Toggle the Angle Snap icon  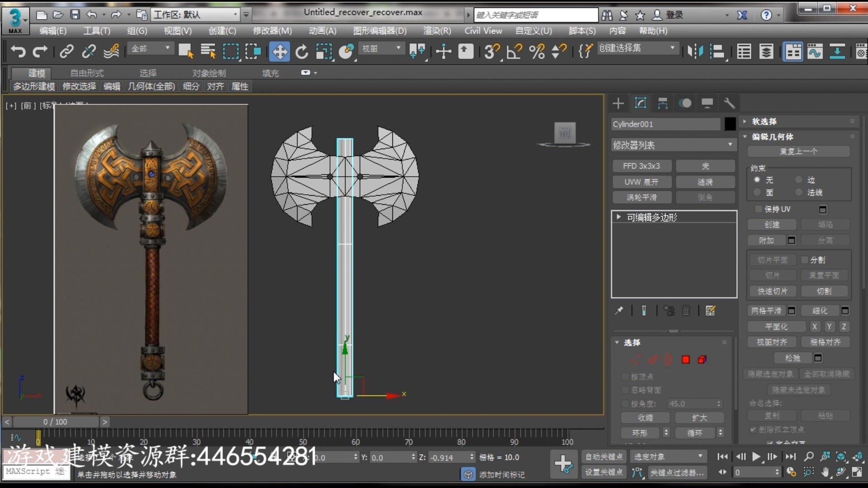tap(514, 51)
